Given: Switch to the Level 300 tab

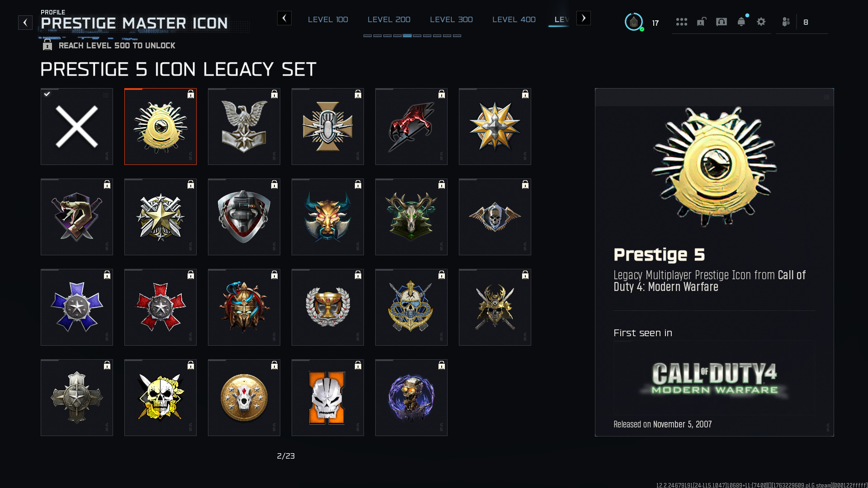Looking at the screenshot, I should 451,19.
